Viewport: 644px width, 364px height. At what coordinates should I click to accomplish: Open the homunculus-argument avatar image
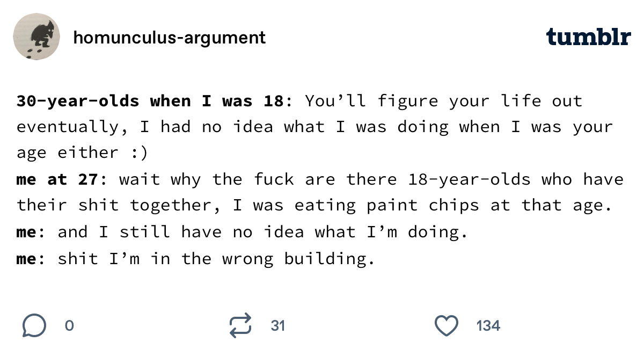tap(36, 37)
